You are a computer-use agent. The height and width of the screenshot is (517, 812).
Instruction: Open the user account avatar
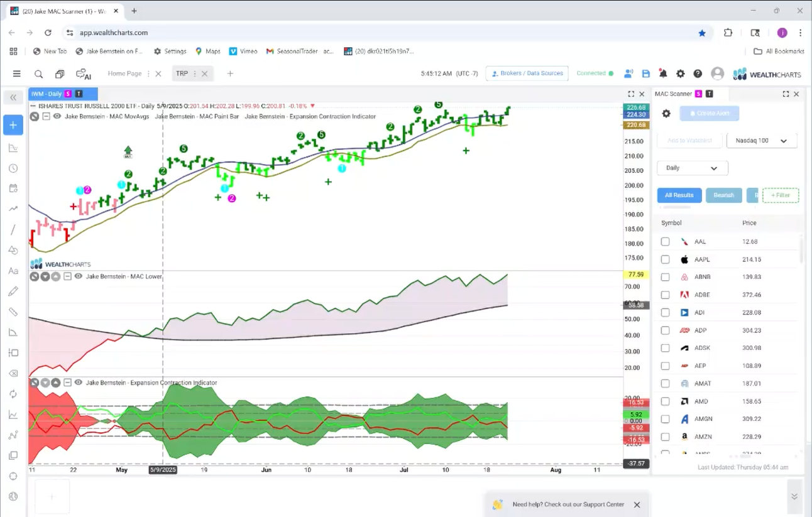click(717, 73)
